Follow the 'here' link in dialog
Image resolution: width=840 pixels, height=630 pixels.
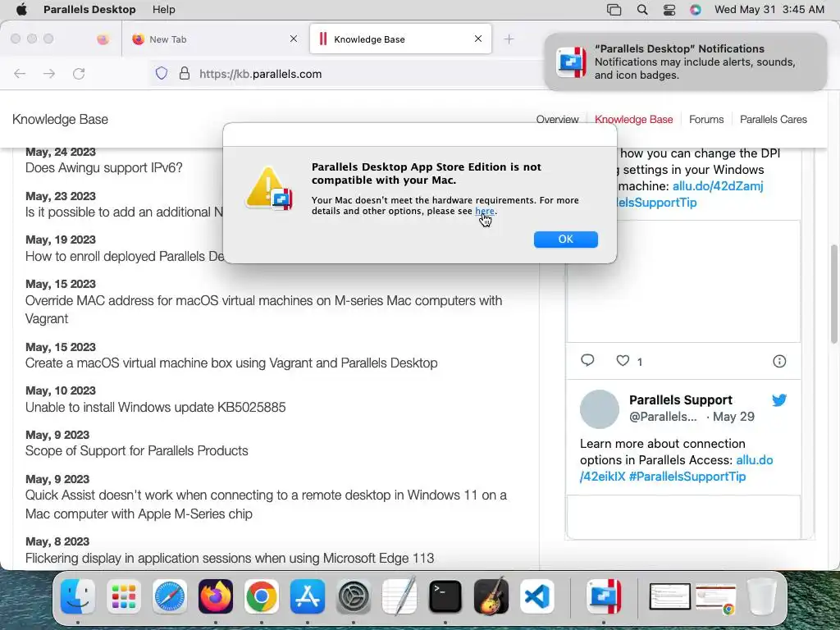485,211
